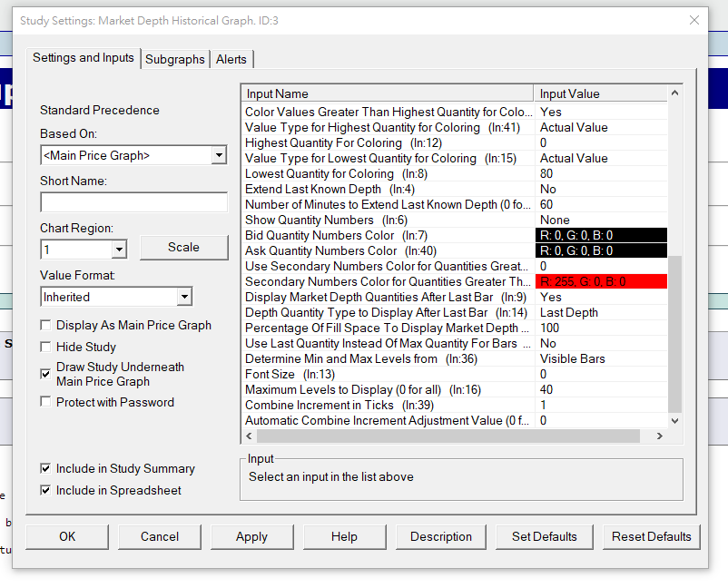728x588 pixels.
Task: Click the horizontal scroll left arrow
Action: point(250,436)
